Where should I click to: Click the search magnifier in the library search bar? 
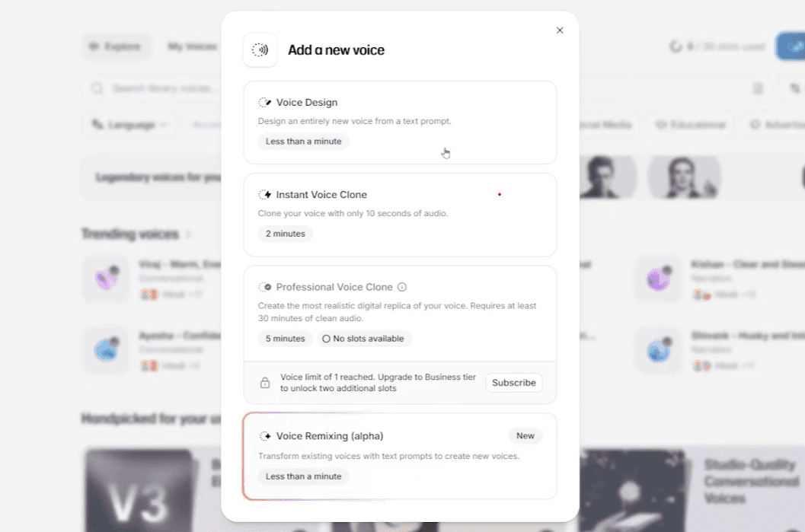click(x=97, y=88)
